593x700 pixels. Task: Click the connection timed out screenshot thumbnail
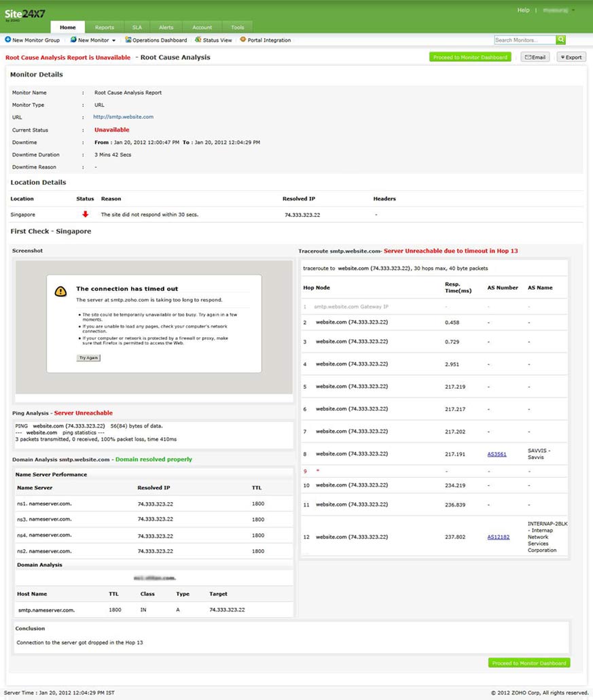click(x=154, y=326)
